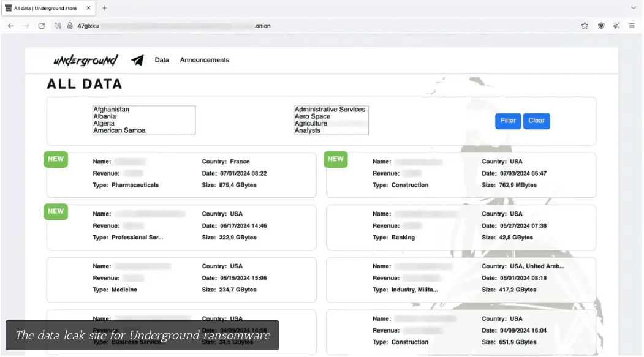
Task: Click the broom icon in the browser toolbar
Action: pos(616,26)
